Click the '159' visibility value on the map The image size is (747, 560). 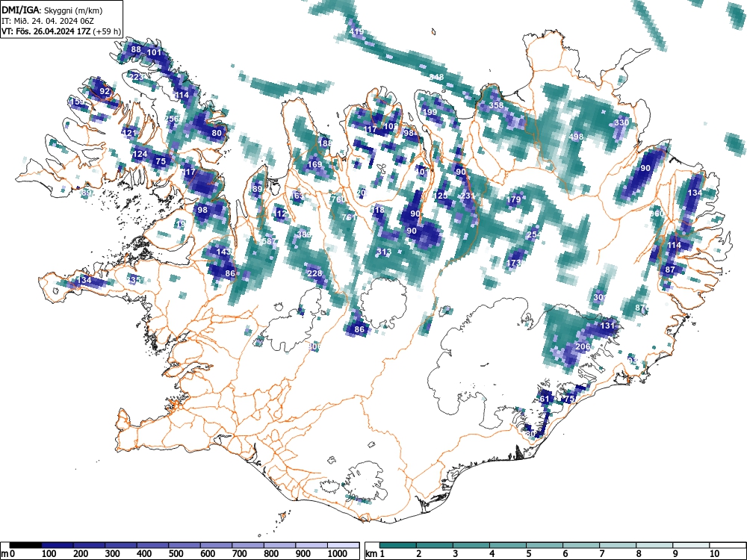[77, 102]
